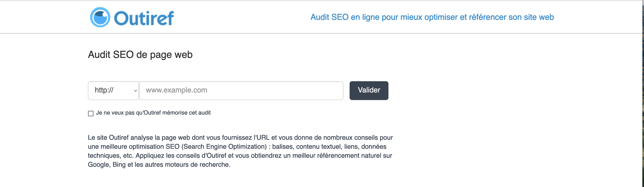The height and width of the screenshot is (187, 644).
Task: Click the Outiref wordmark in the header
Action: [144, 18]
